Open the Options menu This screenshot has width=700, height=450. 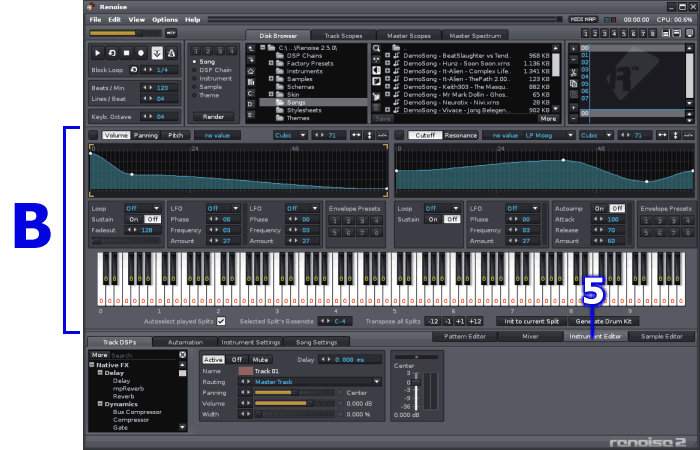[x=165, y=20]
